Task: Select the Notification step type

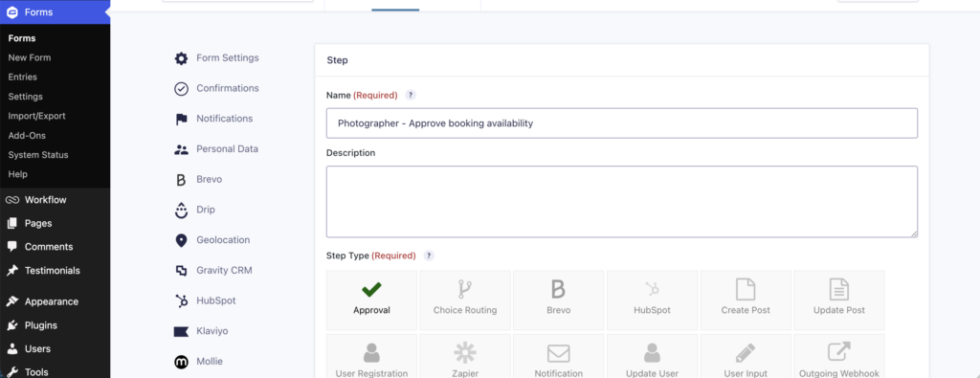Action: (558, 357)
